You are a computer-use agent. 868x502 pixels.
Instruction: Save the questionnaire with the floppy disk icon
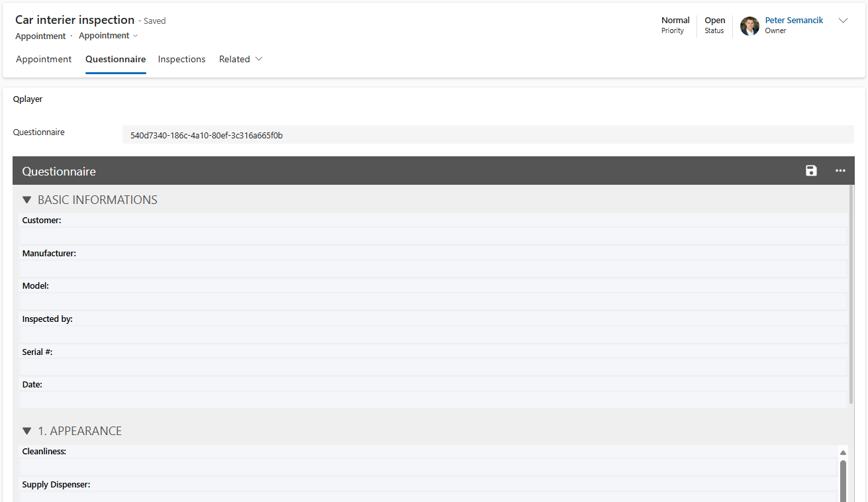click(x=811, y=171)
